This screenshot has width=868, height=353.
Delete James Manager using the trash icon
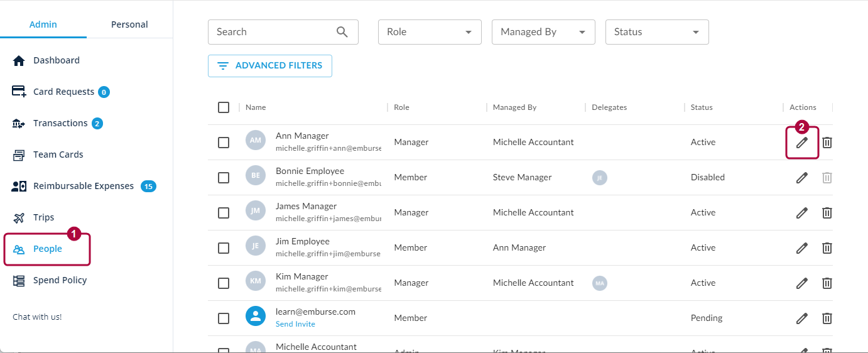click(x=827, y=213)
